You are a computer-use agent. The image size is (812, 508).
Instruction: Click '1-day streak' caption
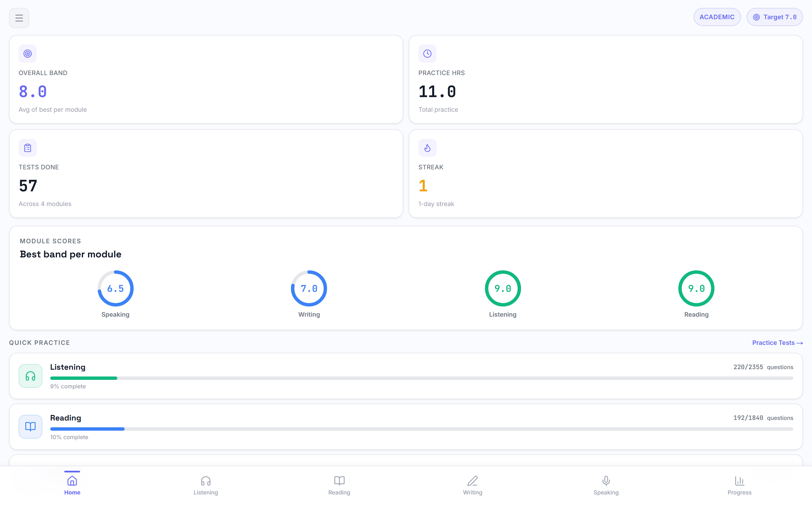(x=436, y=204)
